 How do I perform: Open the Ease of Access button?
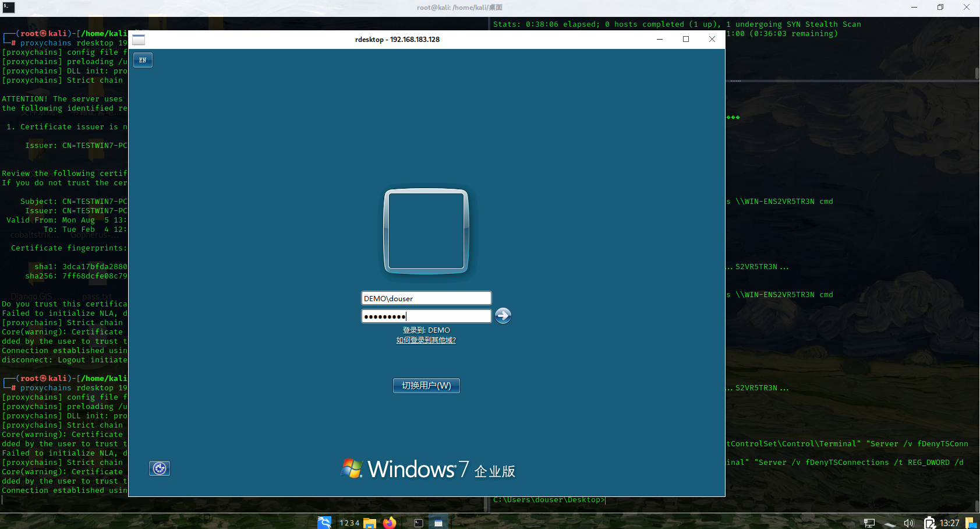pos(160,468)
